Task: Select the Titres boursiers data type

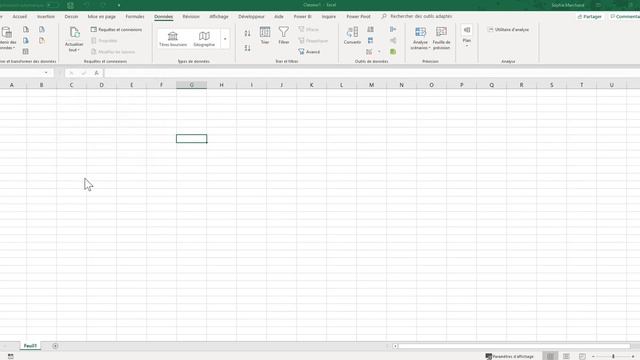Action: [x=173, y=39]
